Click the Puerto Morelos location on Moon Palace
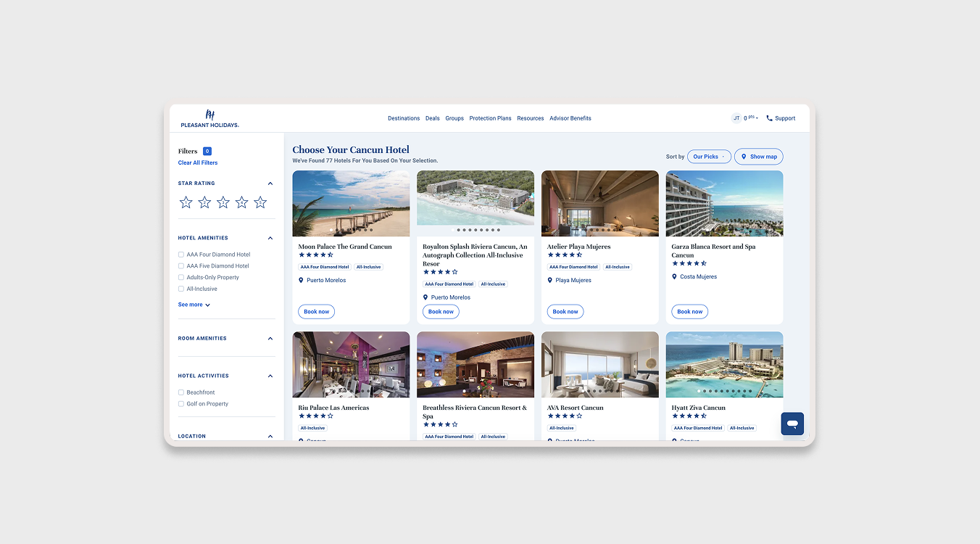This screenshot has height=544, width=980. click(326, 280)
